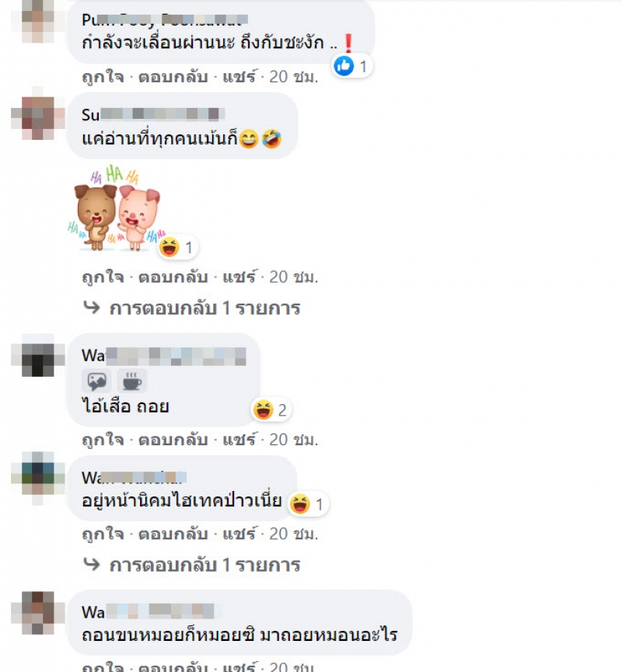Click ตอบกลับ (reply) on the first comment
Viewport: 622px width, 672px height.
(173, 77)
